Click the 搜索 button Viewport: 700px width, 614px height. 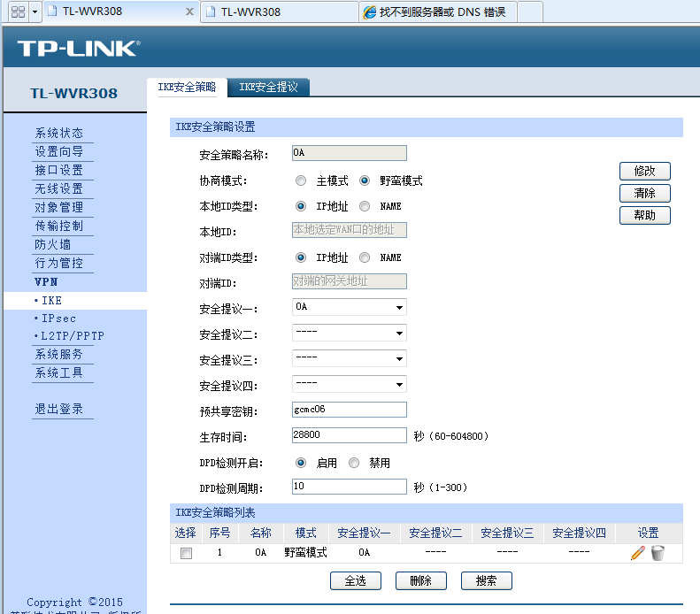pyautogui.click(x=486, y=581)
